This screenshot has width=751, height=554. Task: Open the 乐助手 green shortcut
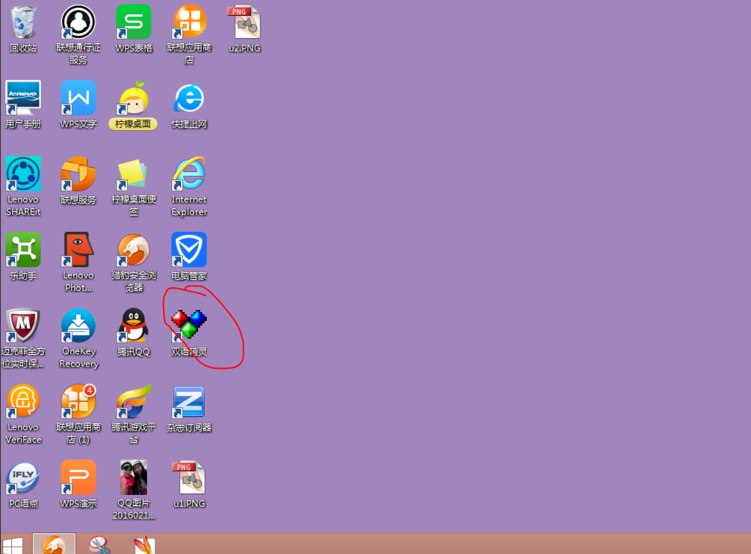coord(23,249)
